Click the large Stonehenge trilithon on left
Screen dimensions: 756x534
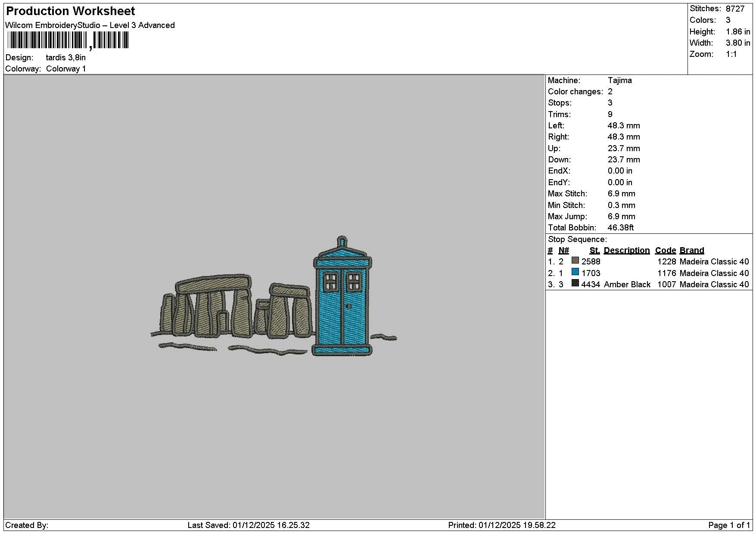tap(214, 305)
